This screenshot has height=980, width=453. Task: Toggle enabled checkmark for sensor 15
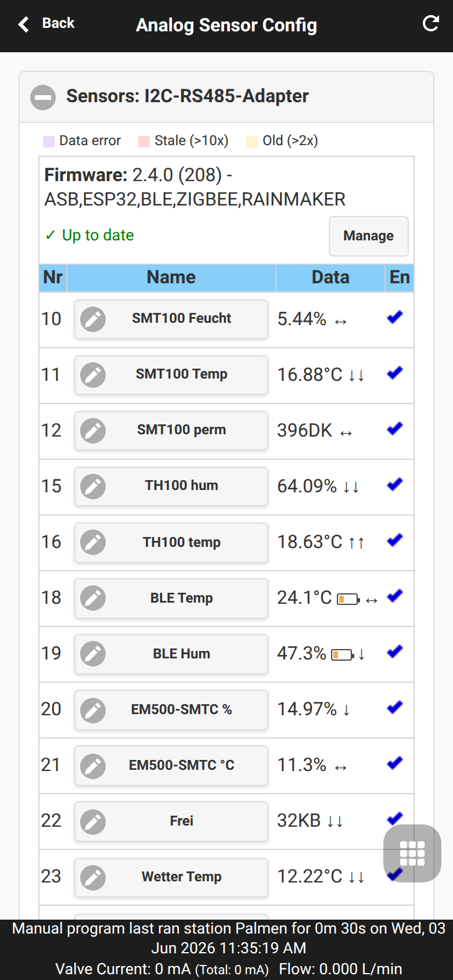(x=395, y=484)
